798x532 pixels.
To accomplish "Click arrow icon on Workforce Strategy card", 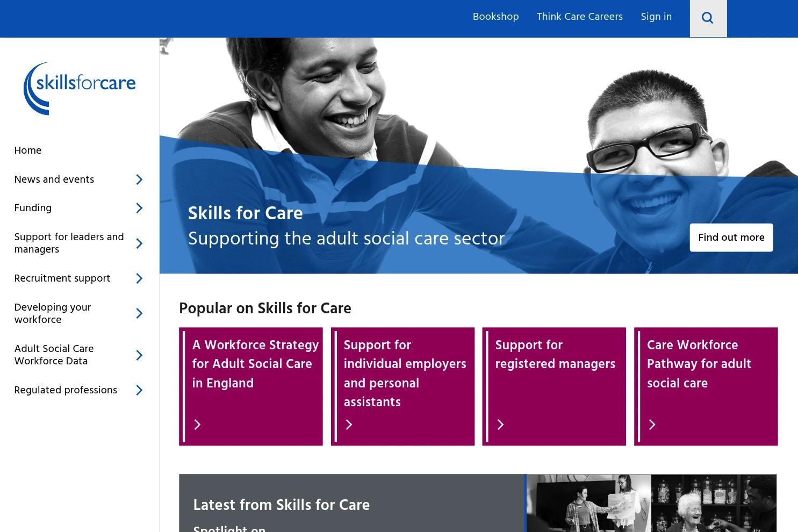I will point(197,425).
